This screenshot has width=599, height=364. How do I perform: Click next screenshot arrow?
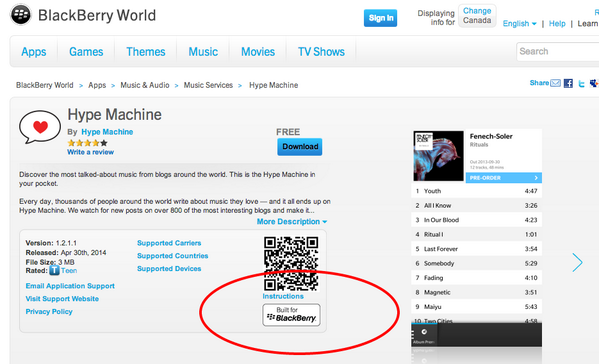[577, 262]
